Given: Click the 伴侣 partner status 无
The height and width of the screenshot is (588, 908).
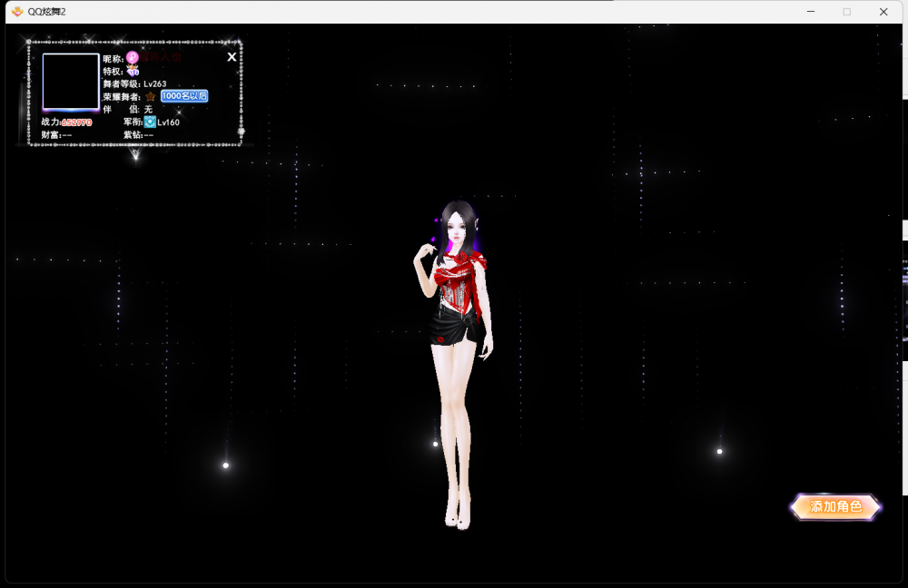Looking at the screenshot, I should [x=148, y=109].
